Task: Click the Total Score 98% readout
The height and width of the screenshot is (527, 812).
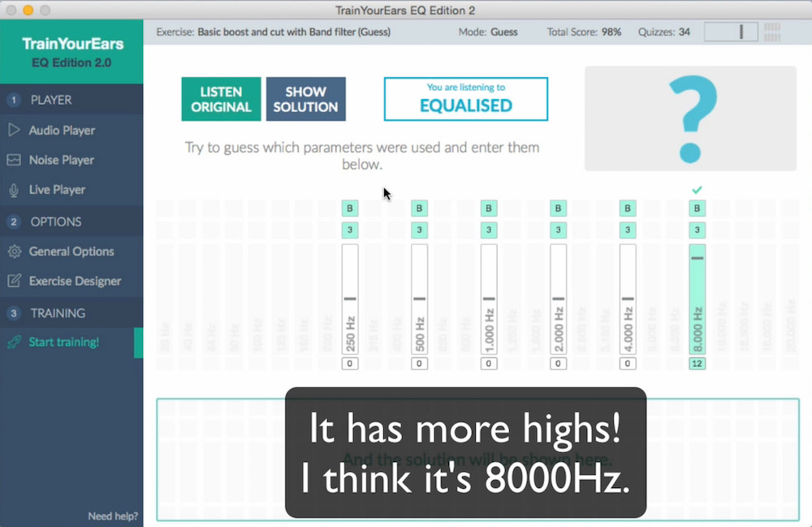Action: click(x=584, y=32)
